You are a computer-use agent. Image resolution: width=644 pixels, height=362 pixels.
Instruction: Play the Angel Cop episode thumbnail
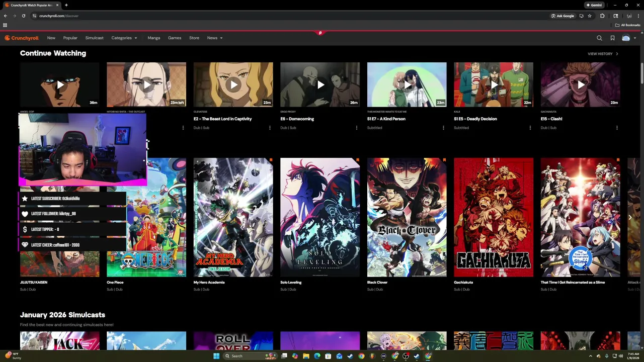coord(60,84)
